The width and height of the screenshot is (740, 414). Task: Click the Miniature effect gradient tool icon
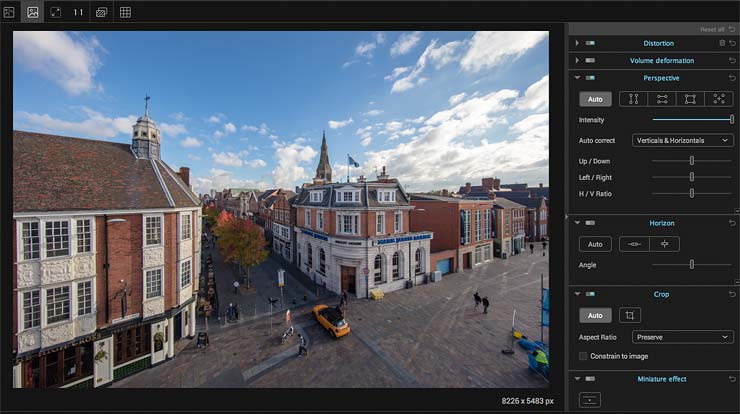click(x=590, y=400)
